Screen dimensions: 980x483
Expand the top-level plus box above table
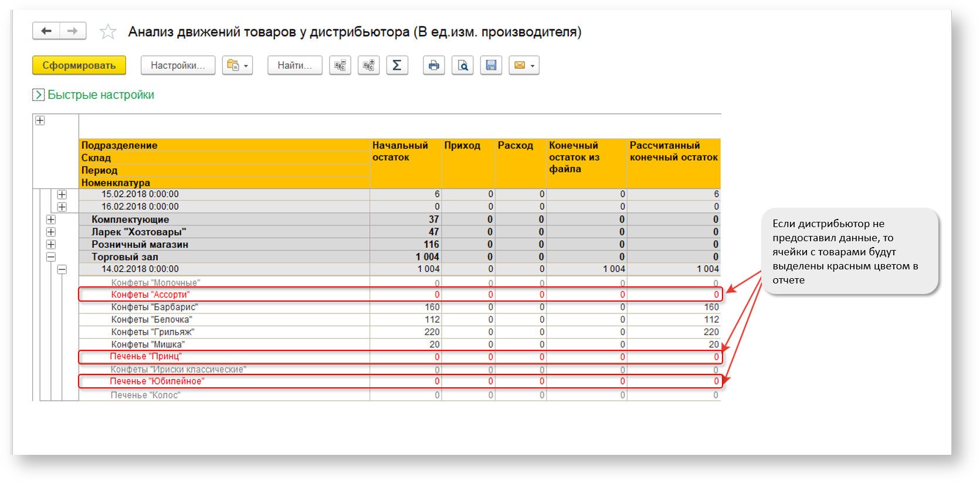tap(40, 120)
